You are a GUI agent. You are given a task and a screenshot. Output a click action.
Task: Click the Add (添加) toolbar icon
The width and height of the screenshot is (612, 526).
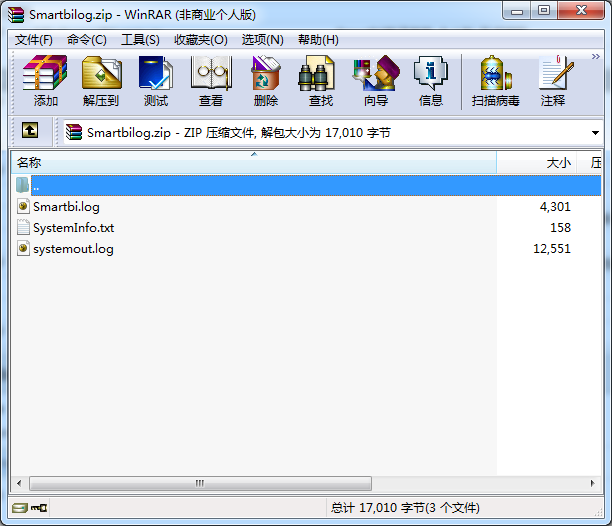coord(45,81)
